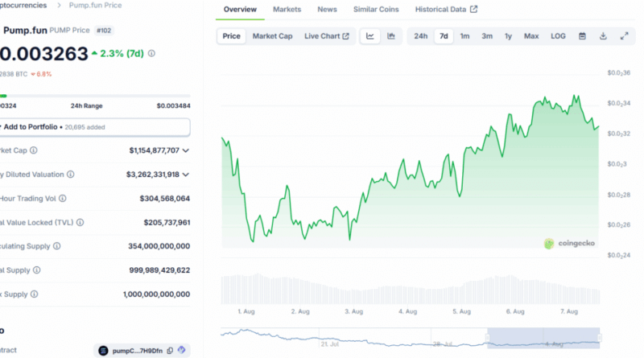Click Add to Portfolio button
This screenshot has height=358, width=644.
coord(95,127)
